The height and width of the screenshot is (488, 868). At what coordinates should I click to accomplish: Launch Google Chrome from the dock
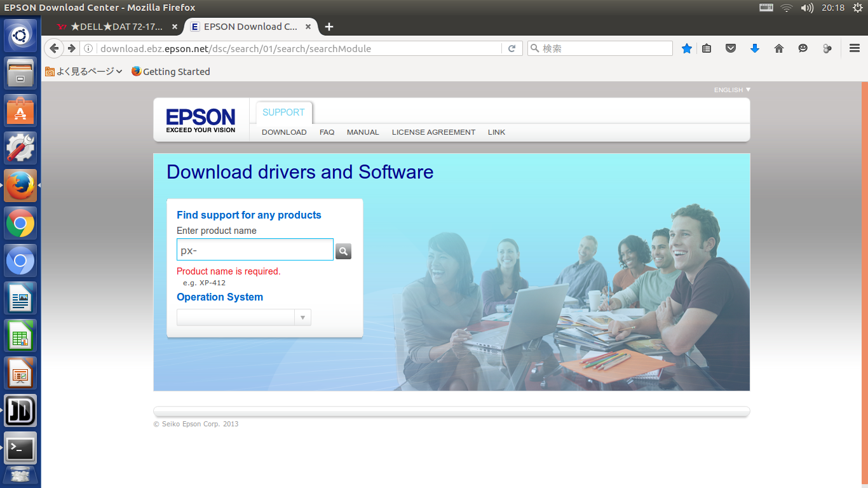20,223
